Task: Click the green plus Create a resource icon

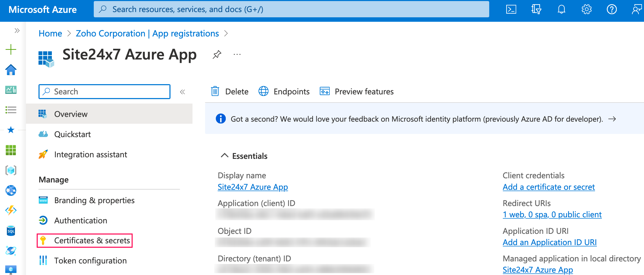Action: tap(11, 50)
